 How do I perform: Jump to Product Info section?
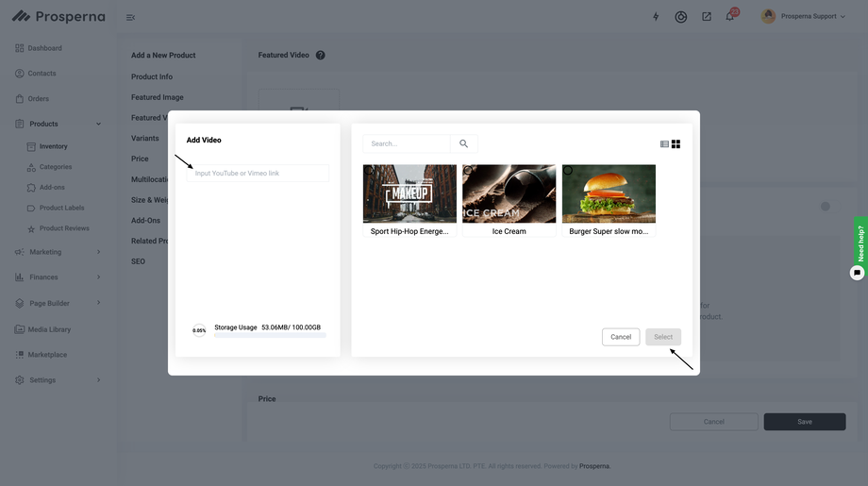tap(152, 77)
